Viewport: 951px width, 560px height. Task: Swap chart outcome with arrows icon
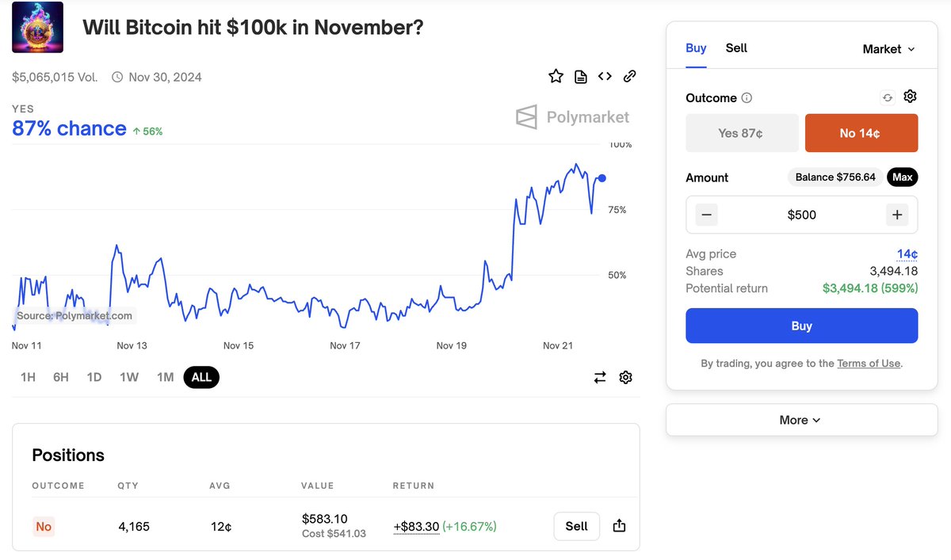point(600,377)
